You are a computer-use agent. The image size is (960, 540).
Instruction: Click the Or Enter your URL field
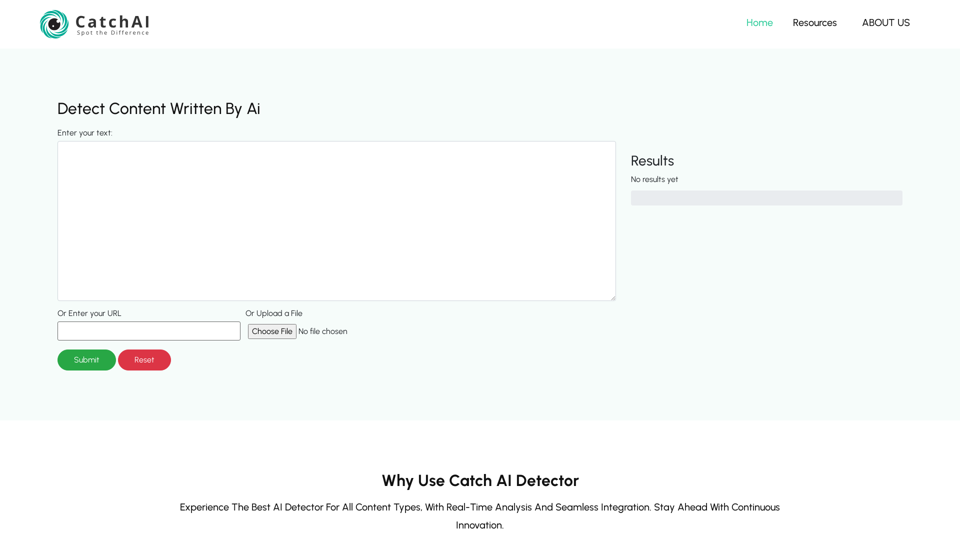point(149,331)
